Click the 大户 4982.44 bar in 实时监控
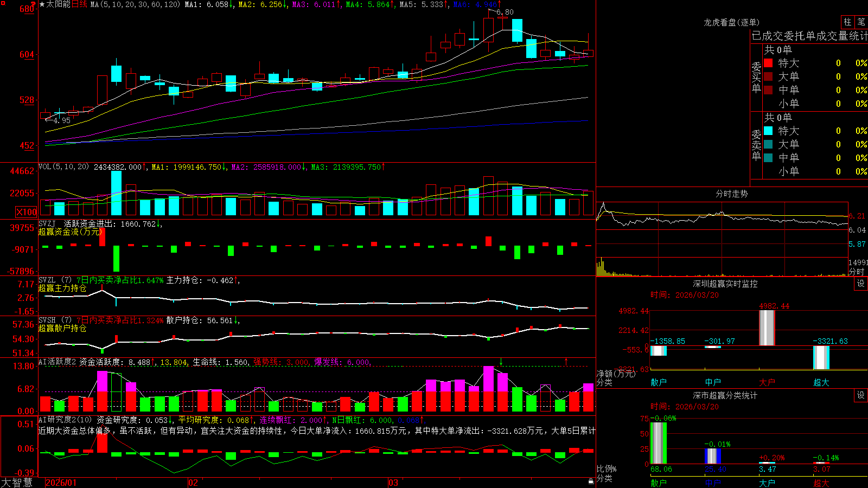The width and height of the screenshot is (868, 488). pyautogui.click(x=767, y=328)
